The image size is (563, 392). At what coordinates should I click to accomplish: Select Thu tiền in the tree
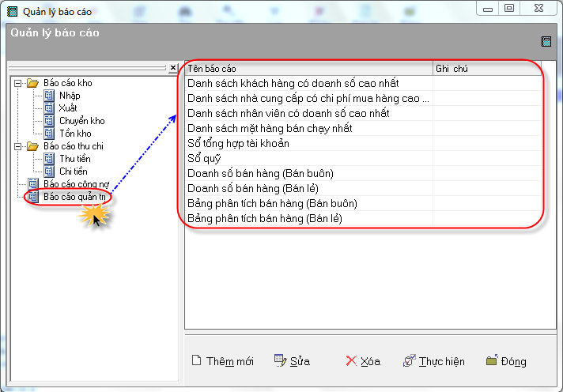point(74,159)
